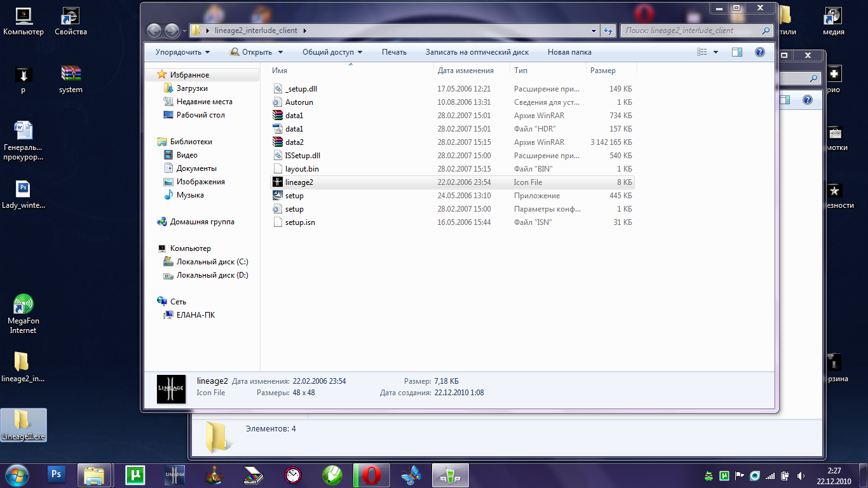Select the MegaFon Internet desktop shortcut
Image resolution: width=868 pixels, height=488 pixels.
click(x=23, y=314)
